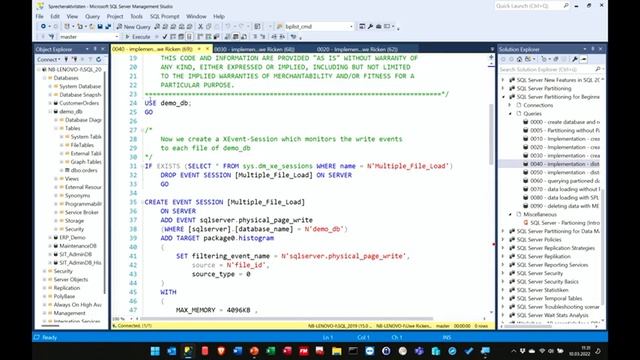
Task: Open the Query menu
Action: pyautogui.click(x=92, y=16)
